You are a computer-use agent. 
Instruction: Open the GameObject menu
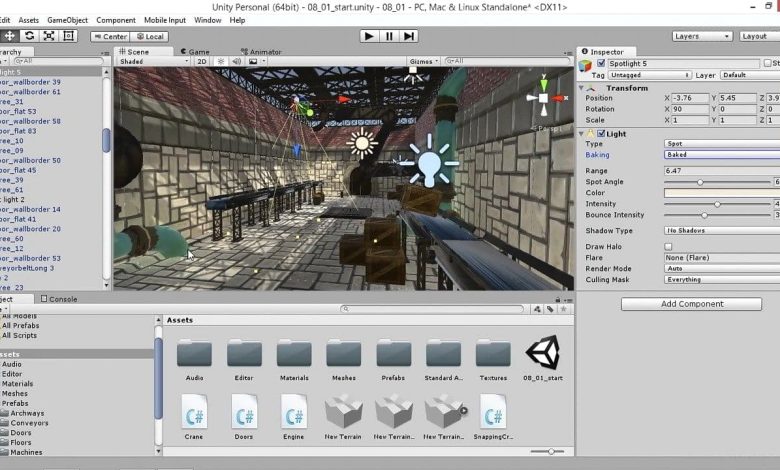point(67,20)
